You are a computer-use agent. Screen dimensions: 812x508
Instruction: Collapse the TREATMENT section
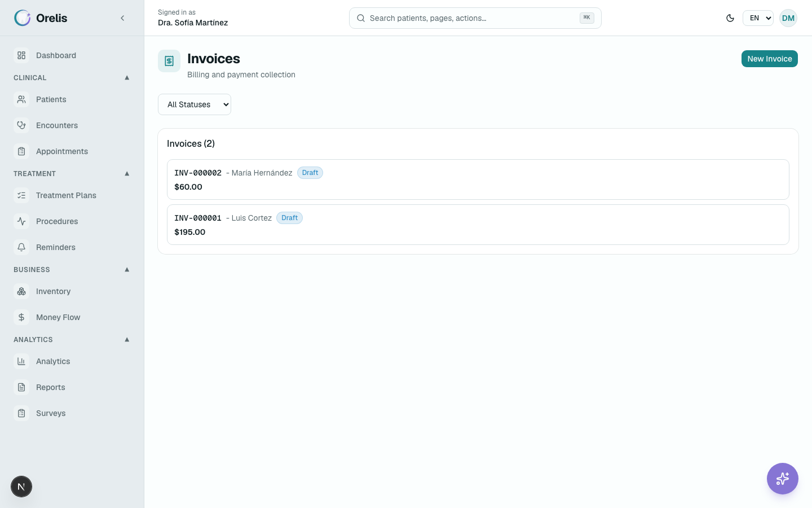72,173
